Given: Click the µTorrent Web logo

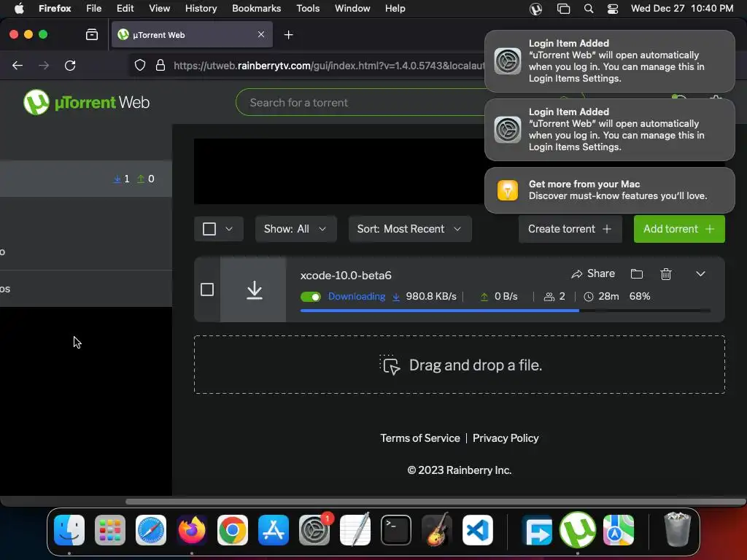Looking at the screenshot, I should (x=87, y=102).
